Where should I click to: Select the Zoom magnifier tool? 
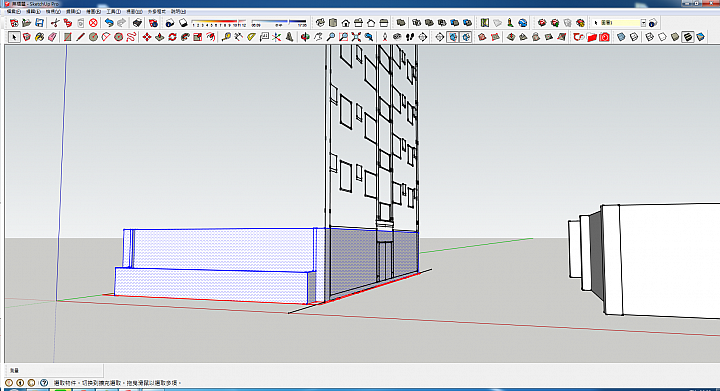coord(331,37)
